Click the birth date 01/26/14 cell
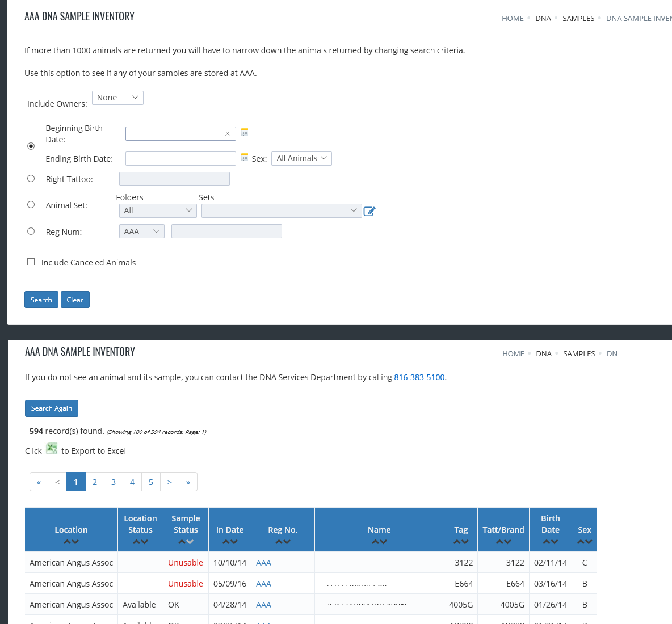 pos(551,605)
